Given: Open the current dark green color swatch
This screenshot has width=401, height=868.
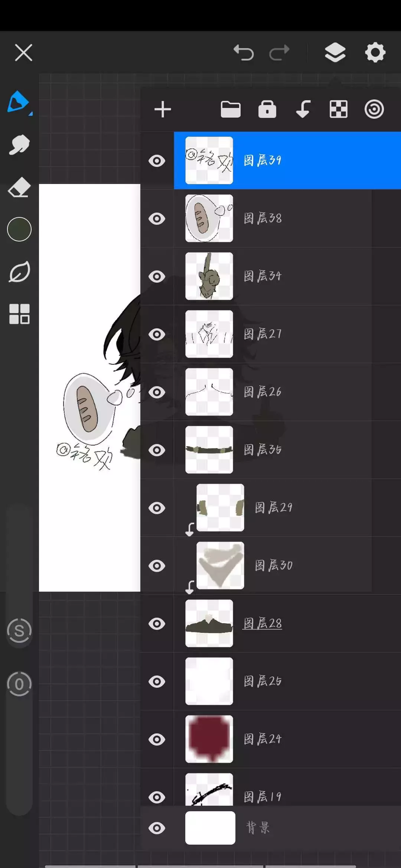Looking at the screenshot, I should point(19,229).
